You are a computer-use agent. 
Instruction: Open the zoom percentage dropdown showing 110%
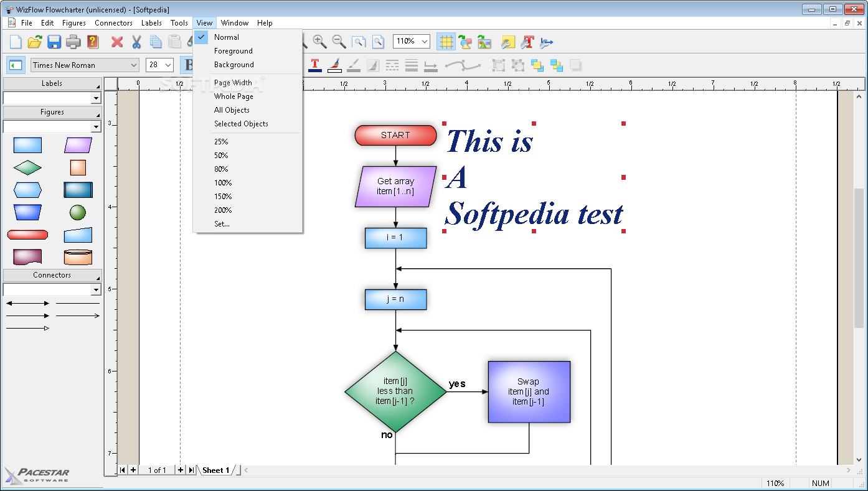click(x=425, y=42)
